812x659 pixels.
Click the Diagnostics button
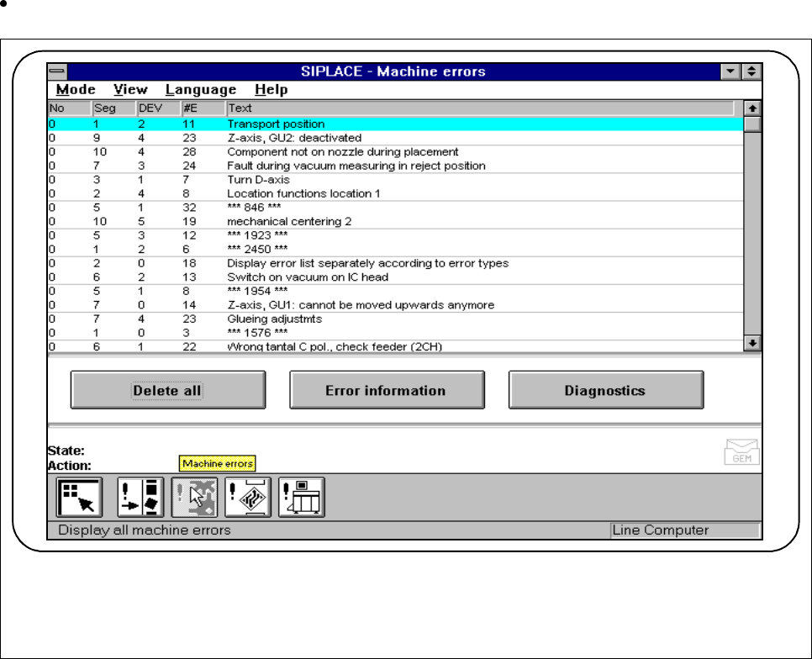pos(606,390)
